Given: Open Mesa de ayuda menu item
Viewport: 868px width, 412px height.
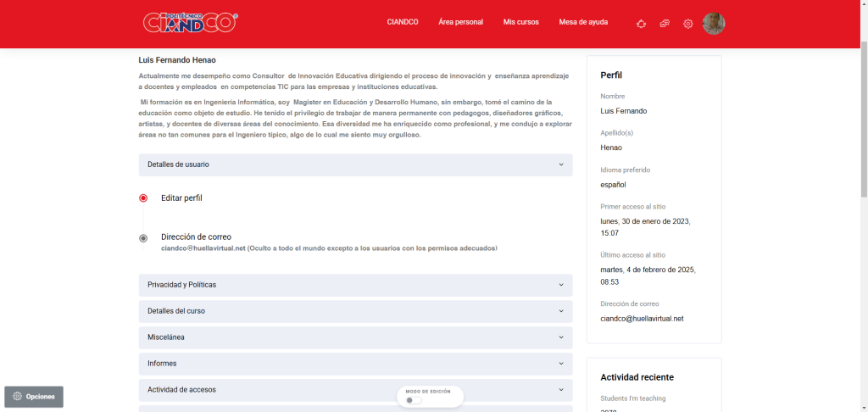Looking at the screenshot, I should tap(583, 22).
